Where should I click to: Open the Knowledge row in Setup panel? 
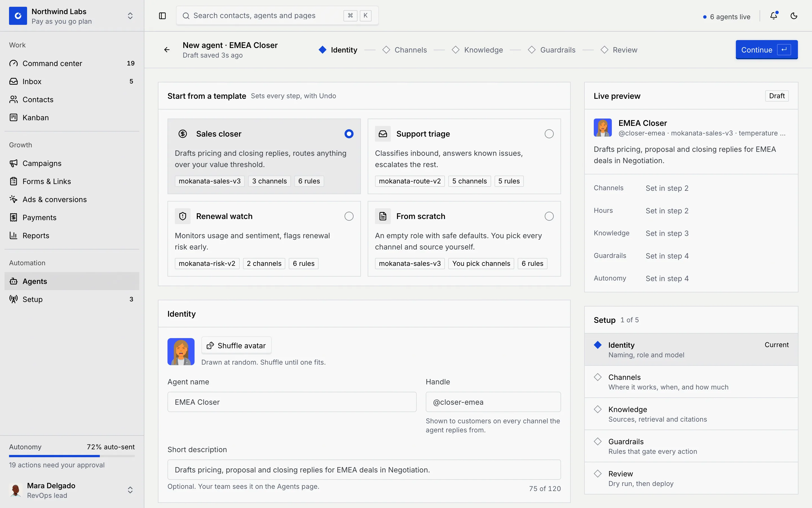pos(691,414)
